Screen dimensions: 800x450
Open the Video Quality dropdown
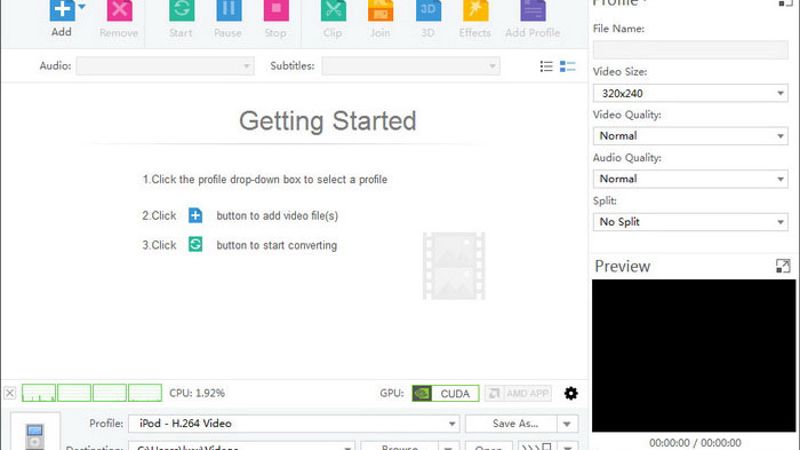690,136
